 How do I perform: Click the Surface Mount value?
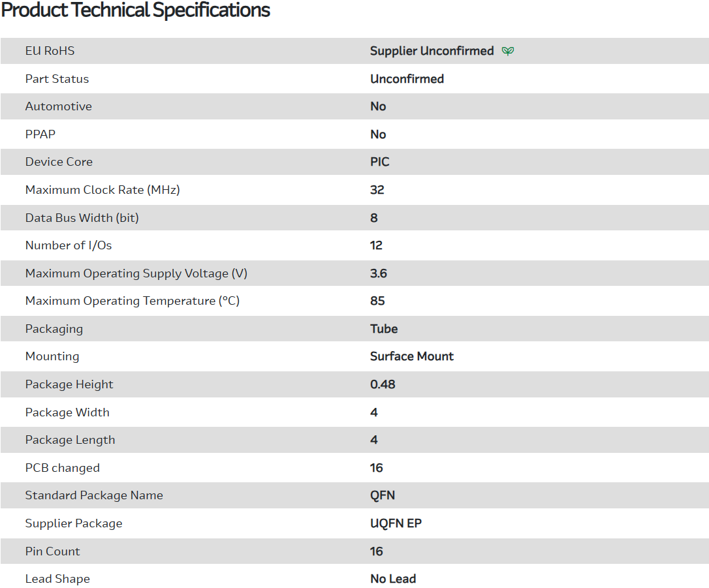point(411,356)
